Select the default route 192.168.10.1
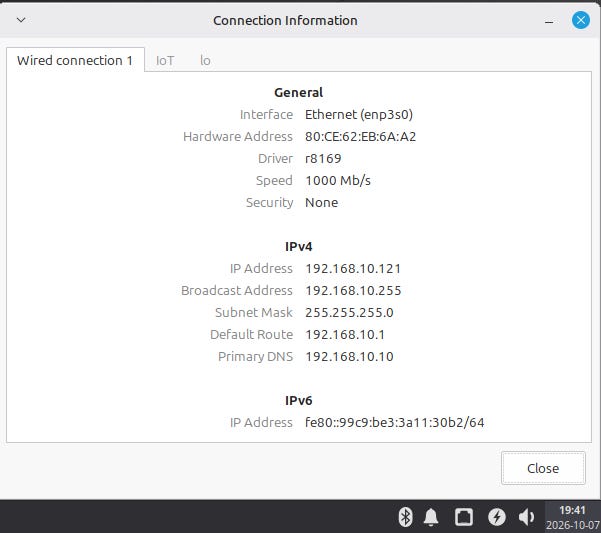Viewport: 601px width, 533px height. [x=345, y=335]
